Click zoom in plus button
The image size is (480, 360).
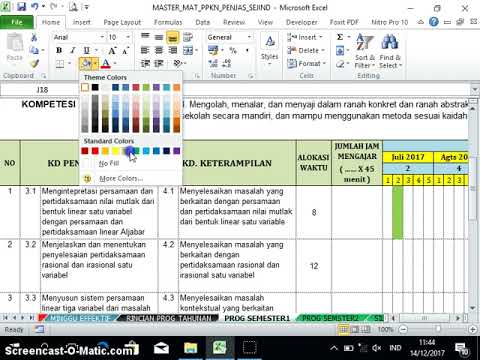pos(472,330)
